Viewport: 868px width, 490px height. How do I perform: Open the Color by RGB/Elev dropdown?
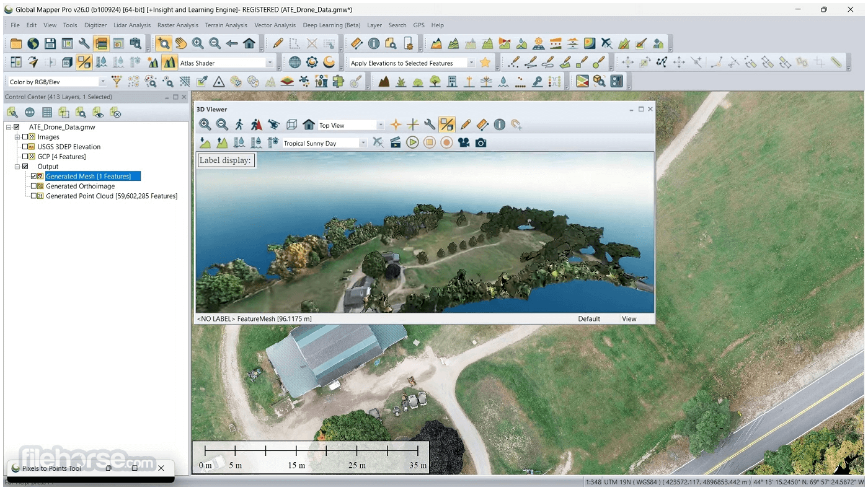pos(102,82)
